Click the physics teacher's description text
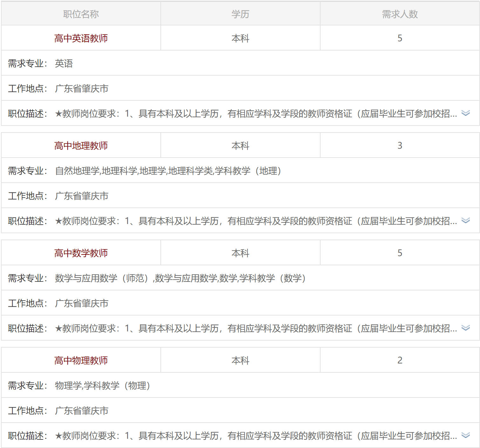This screenshot has height=448, width=480. tap(256, 436)
